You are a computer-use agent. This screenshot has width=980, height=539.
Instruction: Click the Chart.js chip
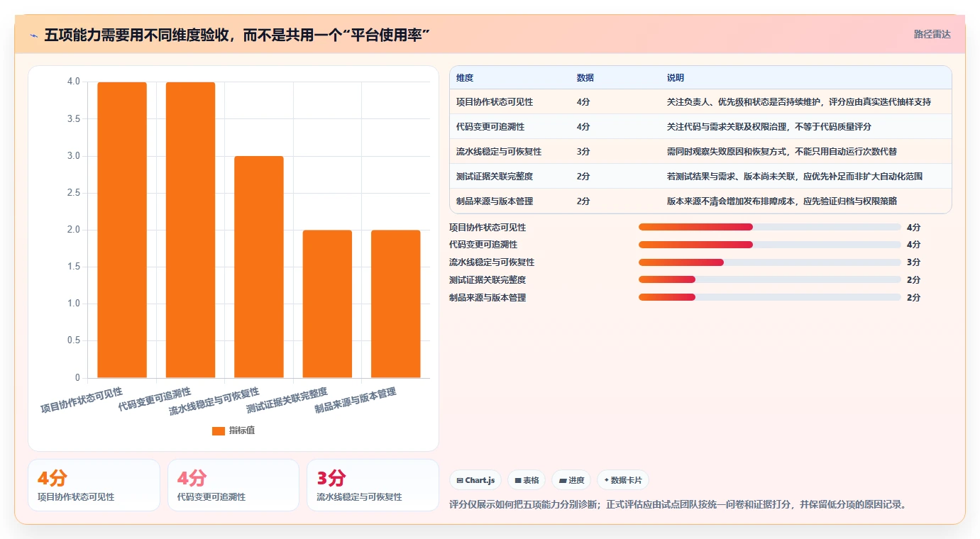point(475,480)
